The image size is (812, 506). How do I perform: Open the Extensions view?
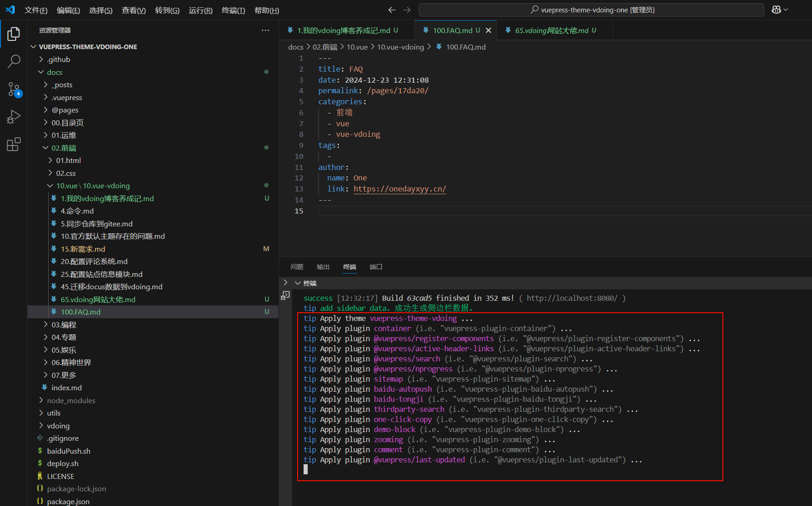pyautogui.click(x=14, y=144)
